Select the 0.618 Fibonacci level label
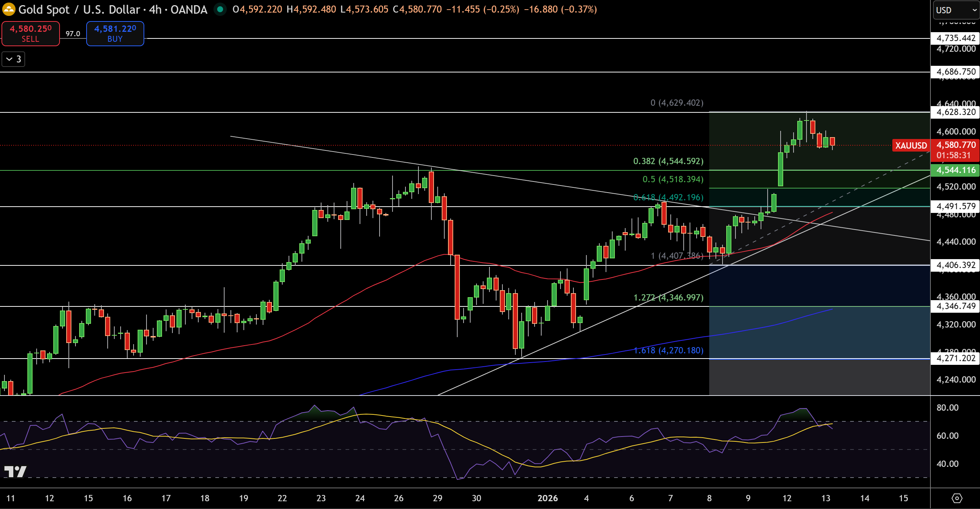 coord(668,197)
